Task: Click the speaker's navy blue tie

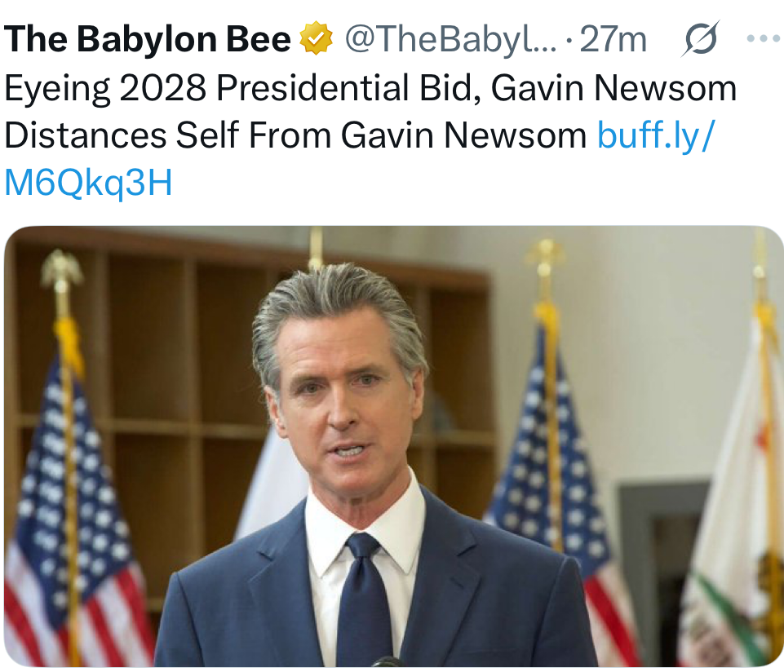Action: point(364,603)
